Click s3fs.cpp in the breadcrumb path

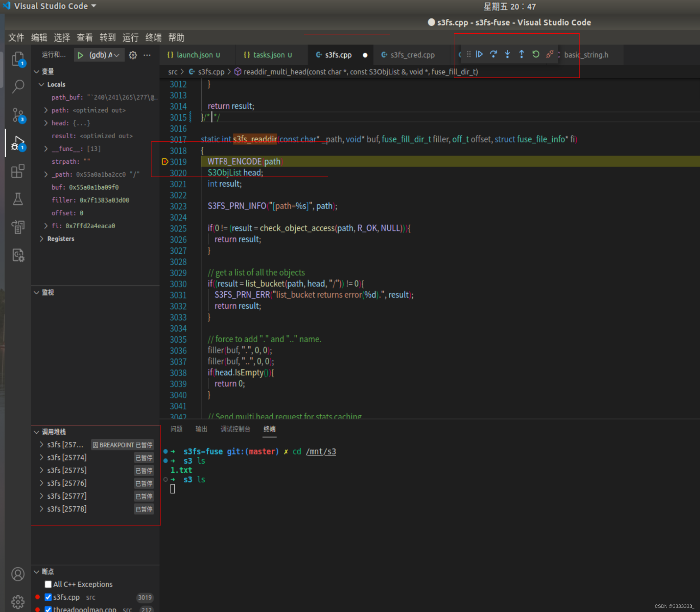click(x=211, y=72)
